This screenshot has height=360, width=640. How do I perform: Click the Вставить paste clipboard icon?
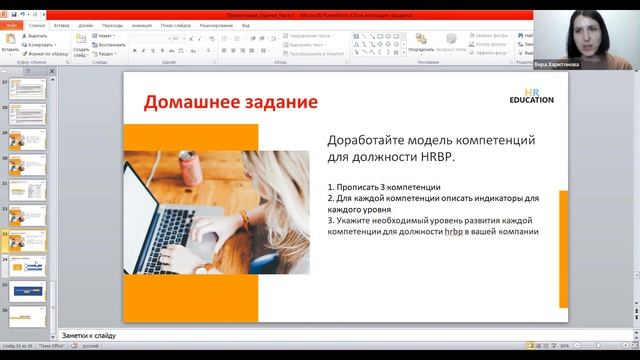(10, 40)
